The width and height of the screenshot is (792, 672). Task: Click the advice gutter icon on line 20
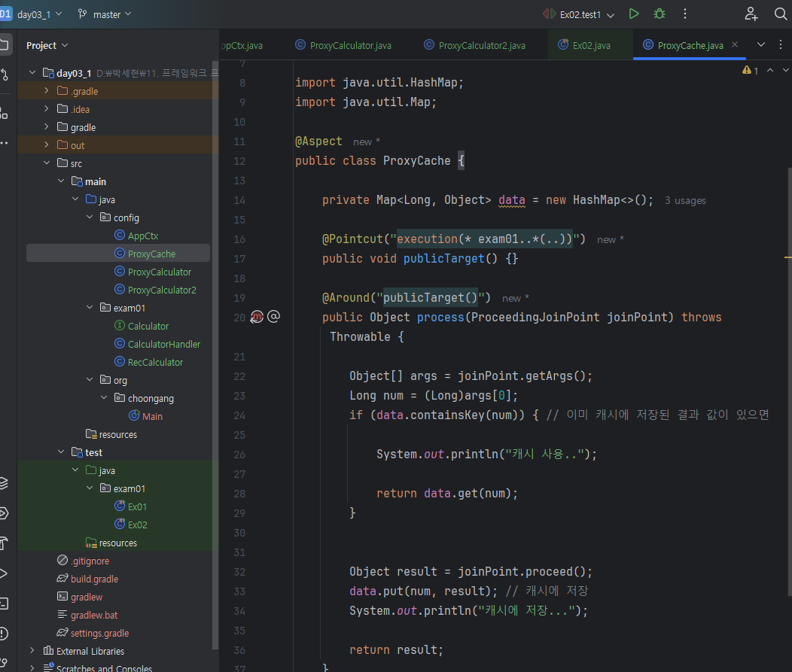[x=257, y=317]
